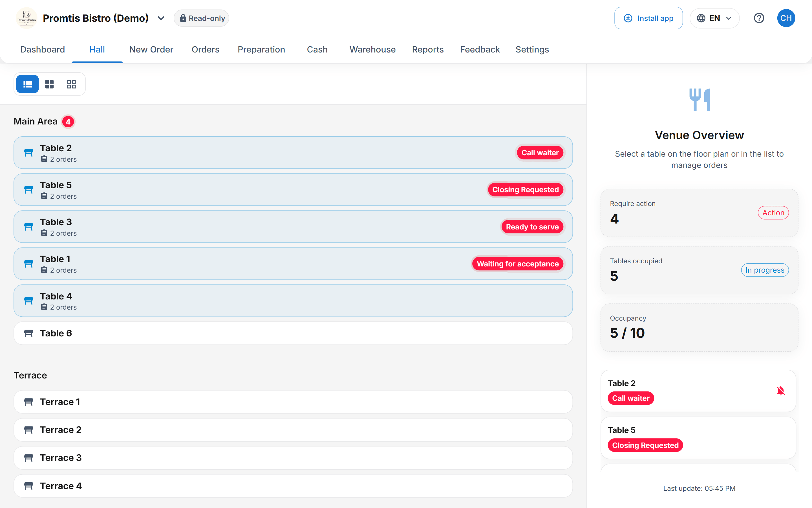
Task: Click the Read-only lock badge
Action: click(202, 18)
